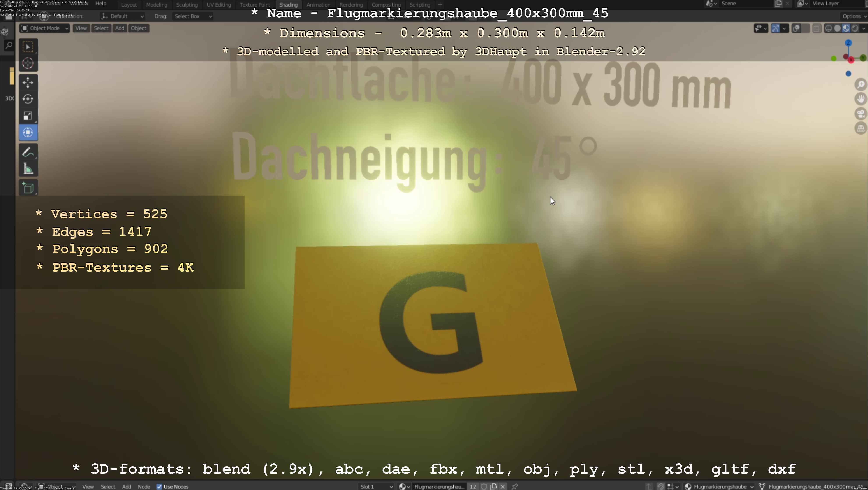The image size is (868, 490).
Task: Switch to wireframe viewport shading
Action: [x=828, y=28]
